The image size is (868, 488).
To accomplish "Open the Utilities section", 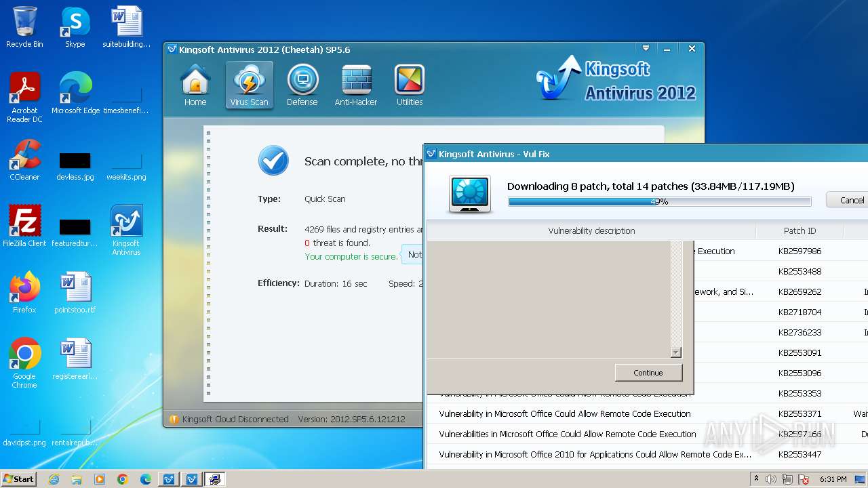I will point(410,85).
